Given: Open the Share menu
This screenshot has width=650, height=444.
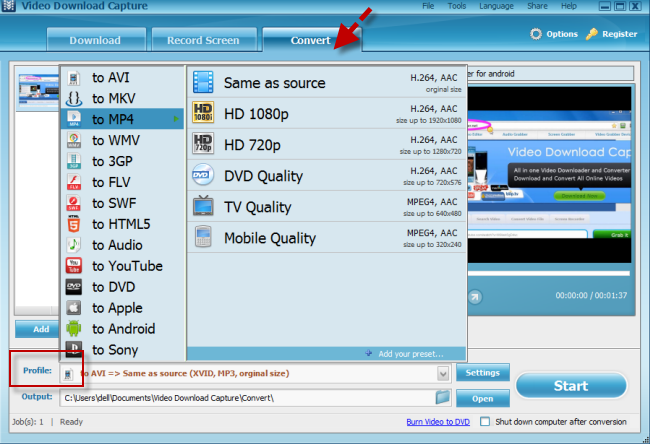Looking at the screenshot, I should click(x=537, y=6).
